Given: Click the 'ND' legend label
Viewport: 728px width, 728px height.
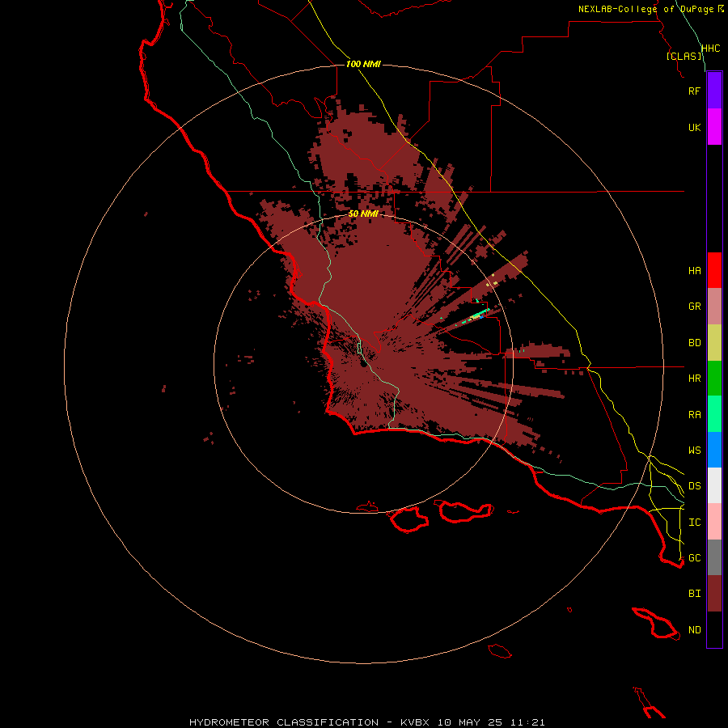Looking at the screenshot, I should click(x=694, y=630).
